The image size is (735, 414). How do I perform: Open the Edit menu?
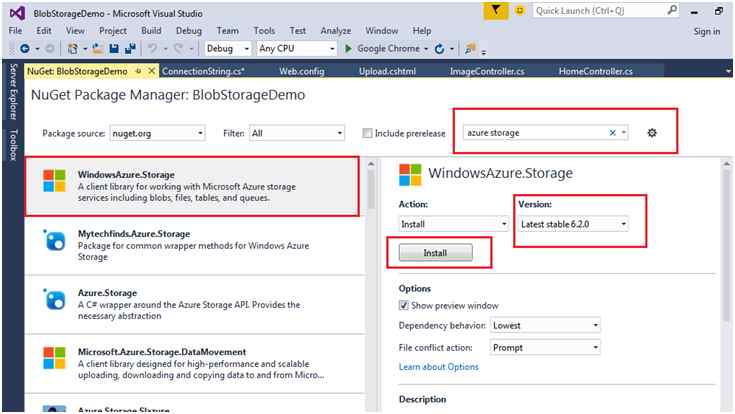(x=44, y=30)
